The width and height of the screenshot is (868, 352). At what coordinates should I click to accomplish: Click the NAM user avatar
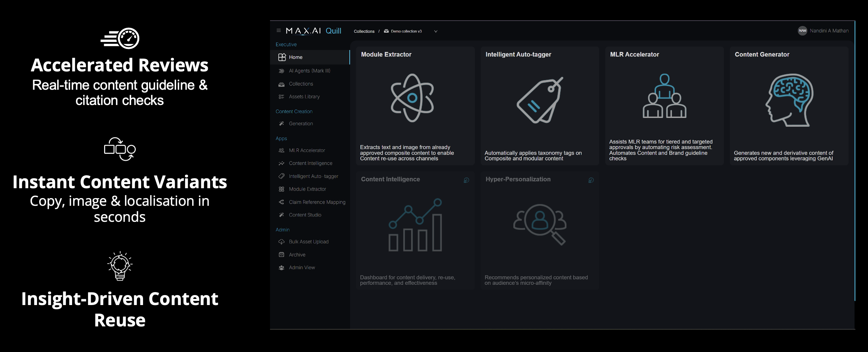802,31
